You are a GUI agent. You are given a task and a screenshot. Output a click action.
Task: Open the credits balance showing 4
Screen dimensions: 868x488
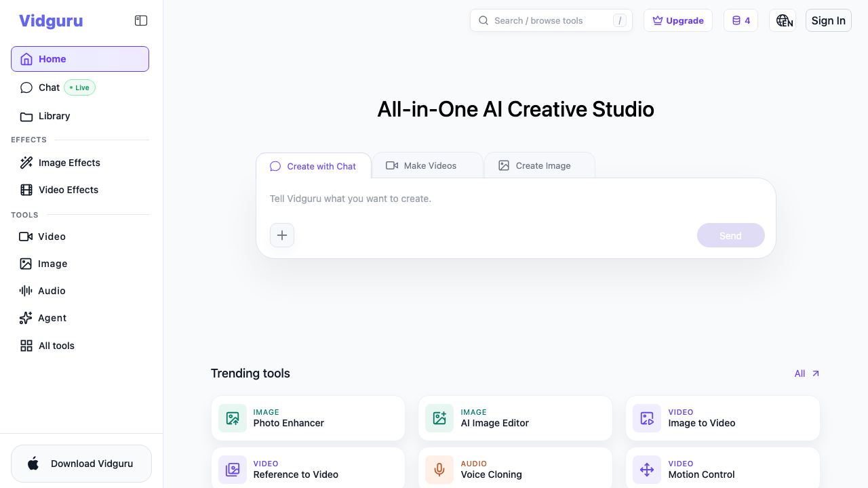pos(741,20)
